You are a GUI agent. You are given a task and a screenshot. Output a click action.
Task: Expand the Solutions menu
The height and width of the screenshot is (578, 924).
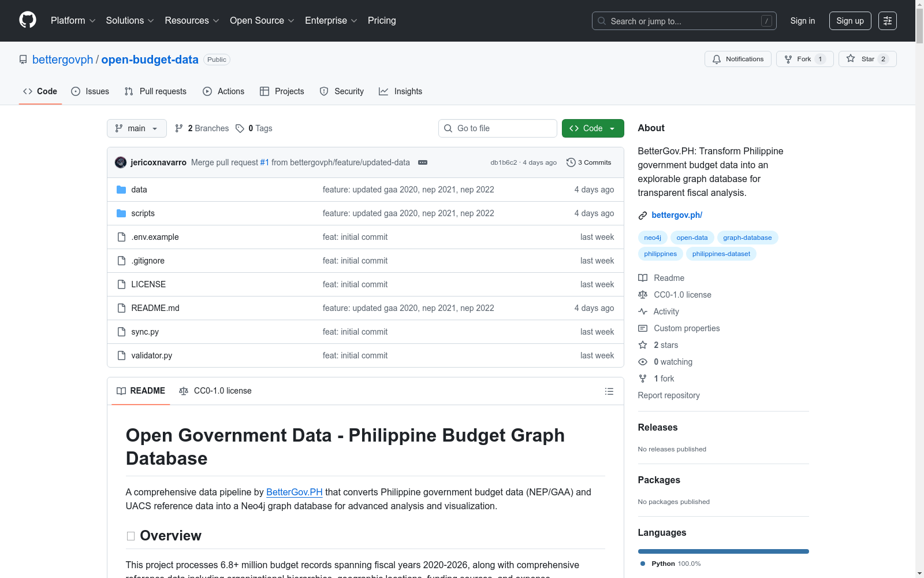[130, 21]
